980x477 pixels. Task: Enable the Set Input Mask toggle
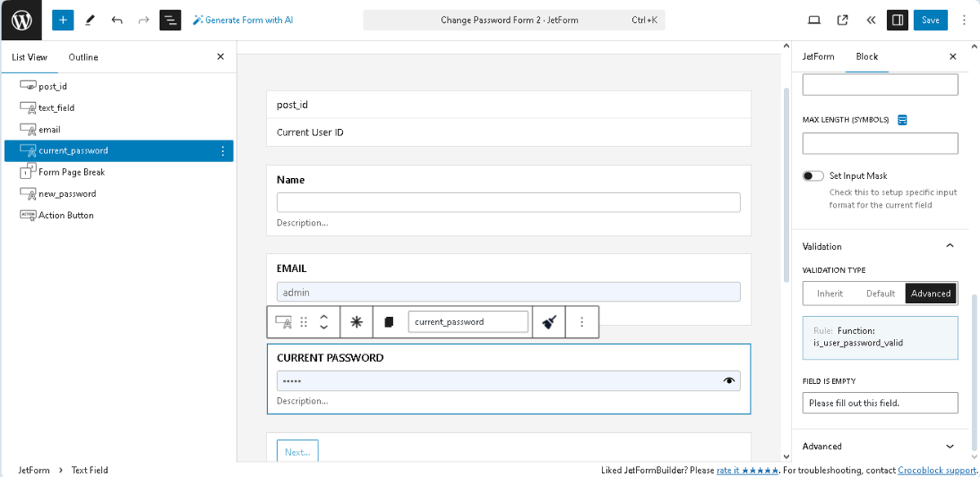tap(813, 175)
